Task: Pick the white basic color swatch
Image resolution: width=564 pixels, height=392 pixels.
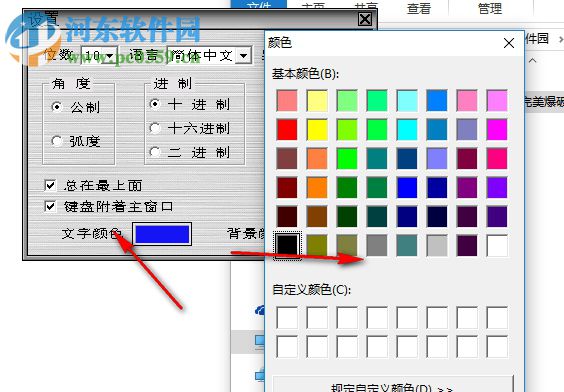Action: pyautogui.click(x=497, y=246)
